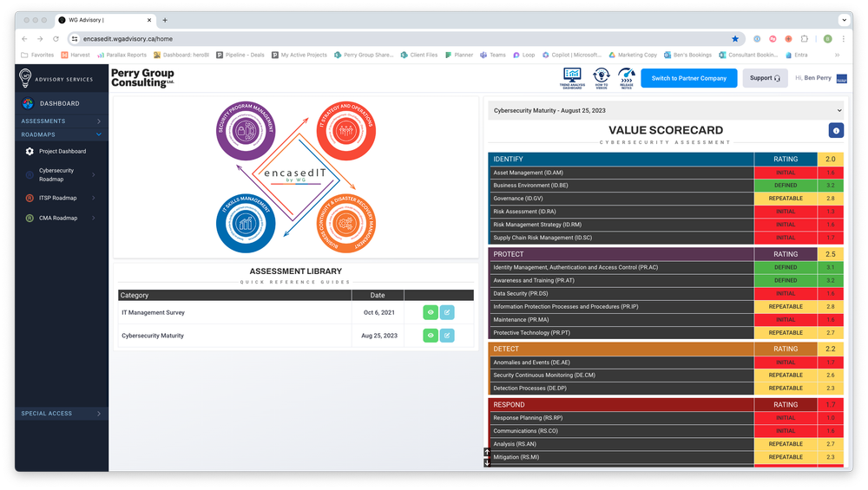Click the scorecard scroll-down arrow
This screenshot has height=490, width=868.
tap(487, 462)
